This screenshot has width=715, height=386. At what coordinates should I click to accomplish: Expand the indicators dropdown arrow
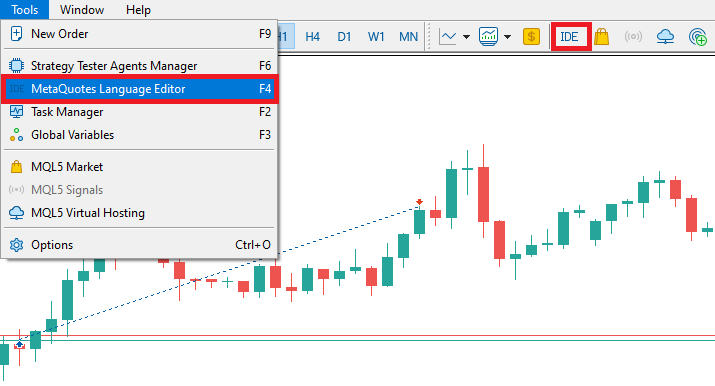pyautogui.click(x=507, y=37)
